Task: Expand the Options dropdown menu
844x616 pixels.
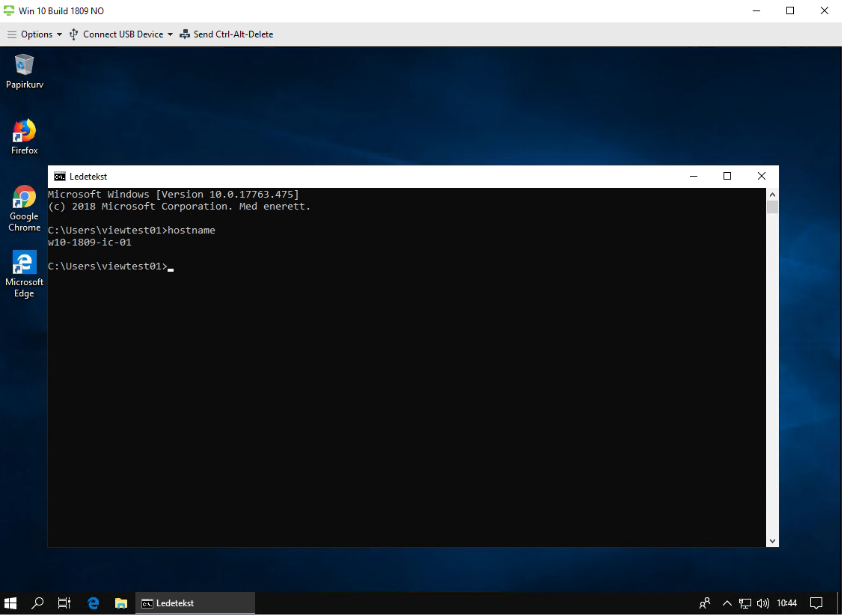Action: tap(30, 34)
